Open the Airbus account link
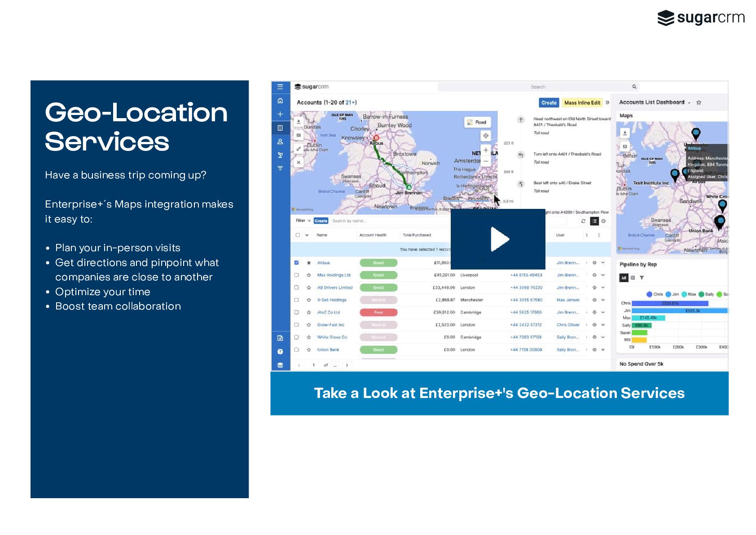756x535 pixels. 323,263
